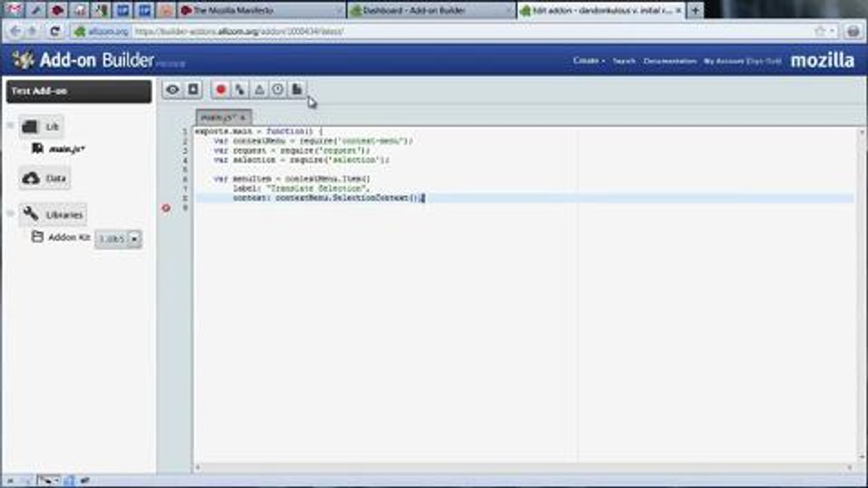This screenshot has height=488, width=868.
Task: Click the round icon right of the bookmark star
Action: pos(854,31)
